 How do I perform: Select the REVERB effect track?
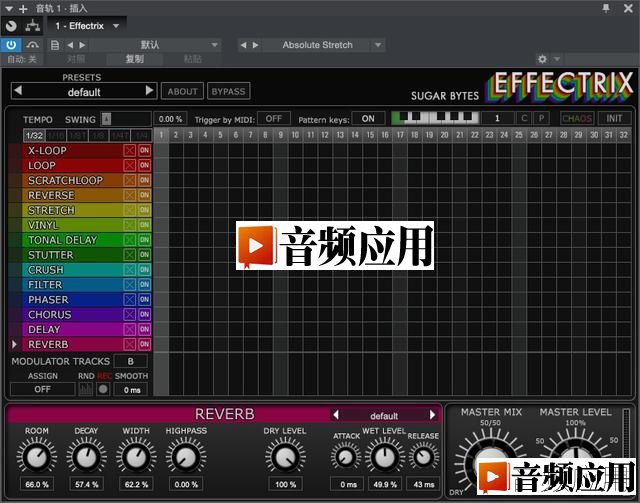click(72, 344)
